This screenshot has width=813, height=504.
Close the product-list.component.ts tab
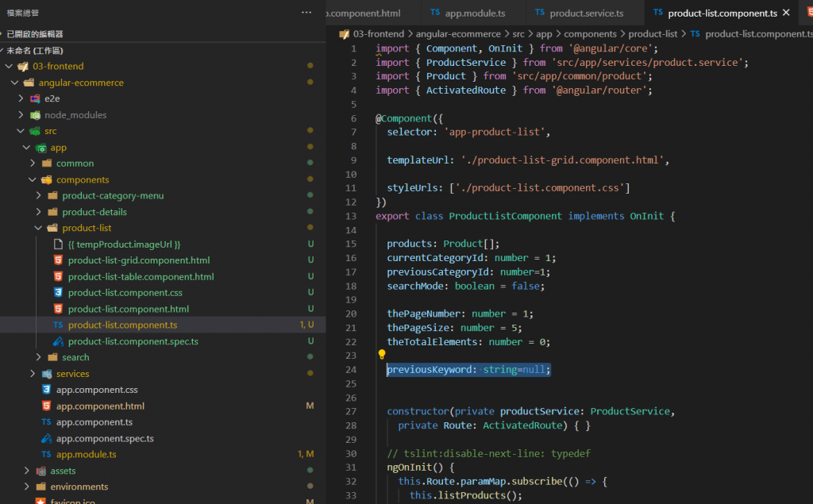click(786, 13)
